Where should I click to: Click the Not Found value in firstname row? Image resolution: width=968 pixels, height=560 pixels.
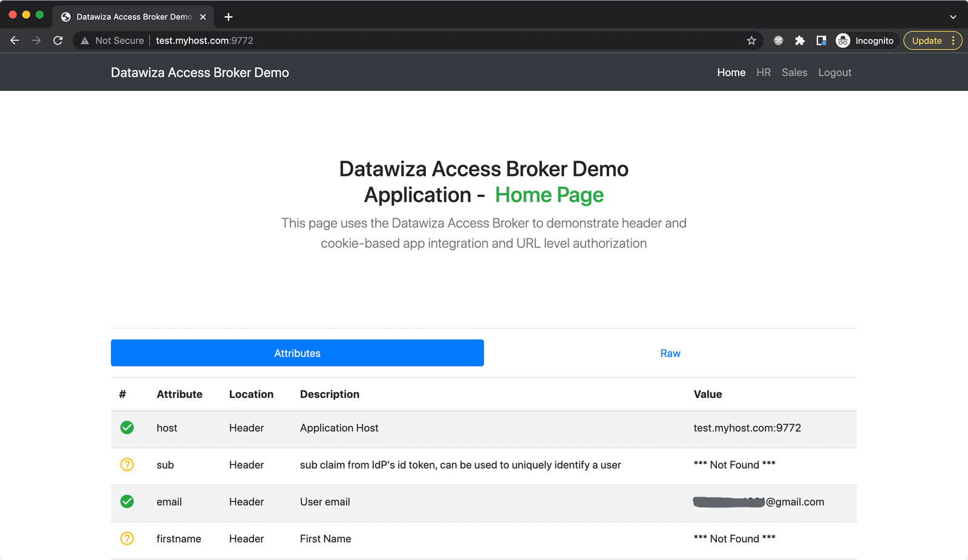pos(734,538)
